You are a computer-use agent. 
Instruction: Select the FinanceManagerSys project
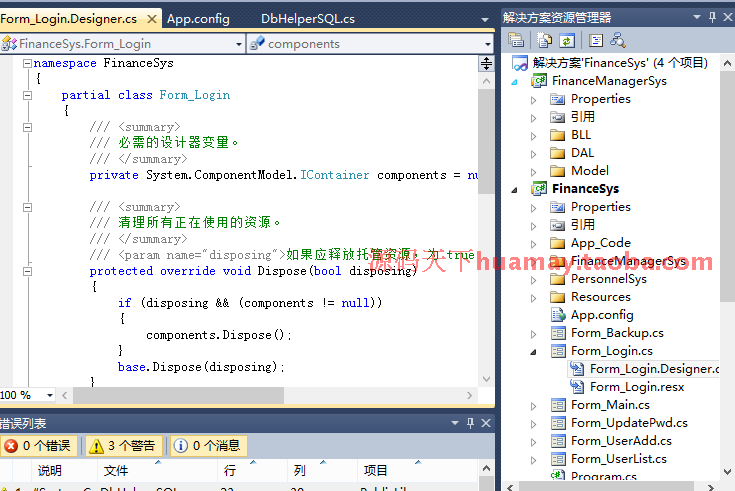tap(609, 81)
